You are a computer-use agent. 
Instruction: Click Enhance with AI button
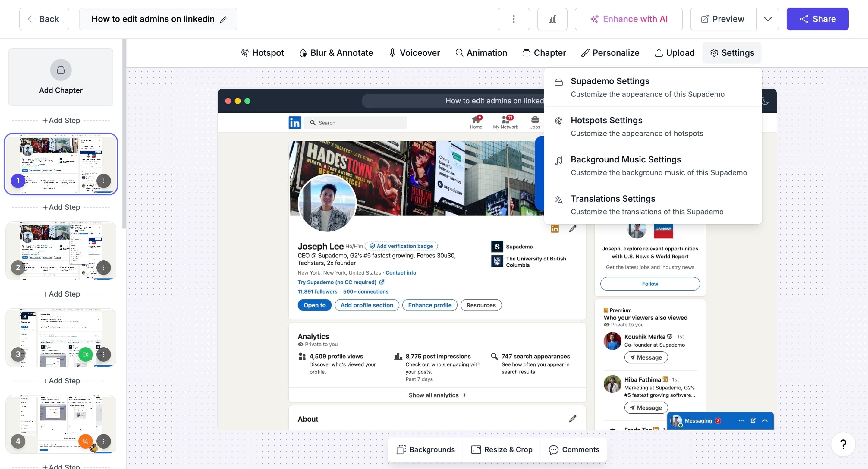(x=628, y=19)
